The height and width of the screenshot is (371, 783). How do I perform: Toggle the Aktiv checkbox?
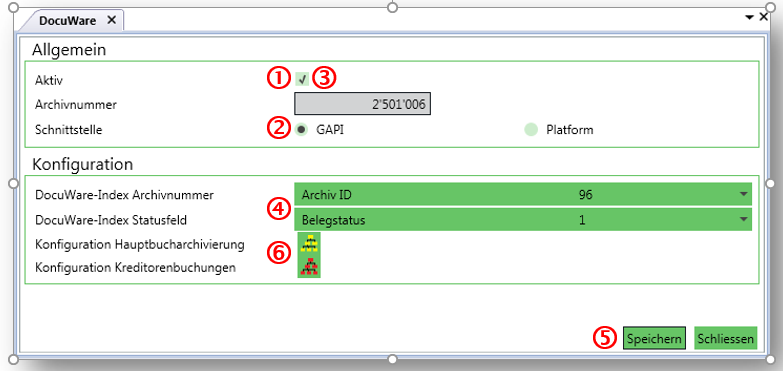(302, 79)
